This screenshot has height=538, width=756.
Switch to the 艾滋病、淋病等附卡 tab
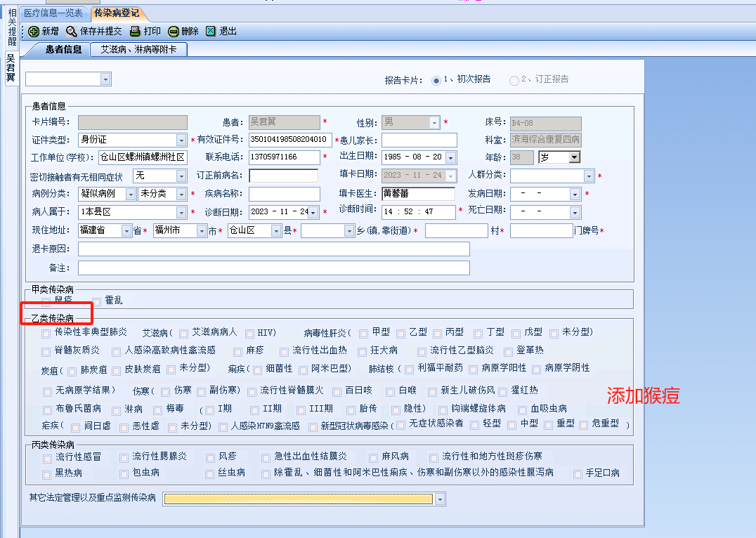point(138,49)
